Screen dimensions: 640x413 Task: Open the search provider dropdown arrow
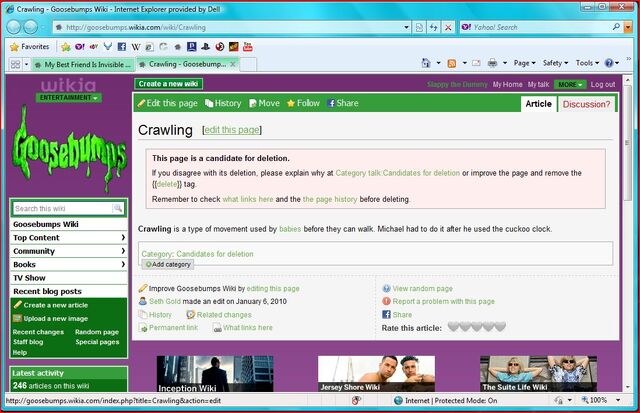click(628, 27)
